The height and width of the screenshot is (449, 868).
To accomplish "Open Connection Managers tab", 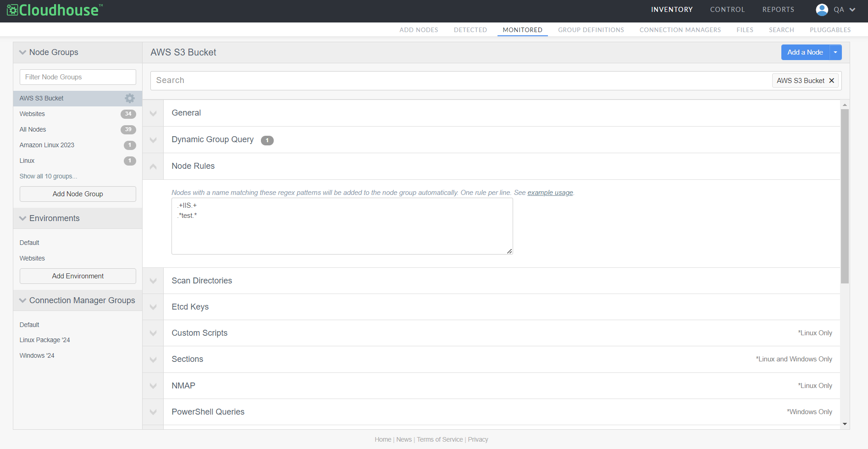I will [680, 30].
